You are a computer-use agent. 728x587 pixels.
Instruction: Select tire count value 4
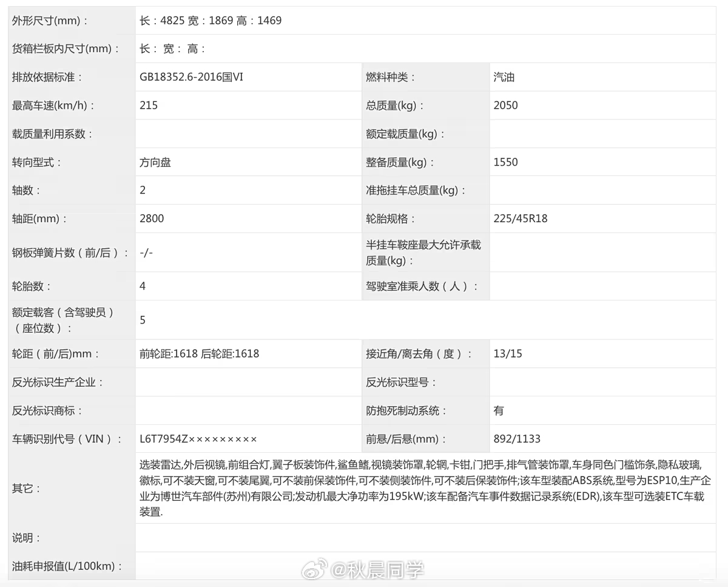[143, 286]
